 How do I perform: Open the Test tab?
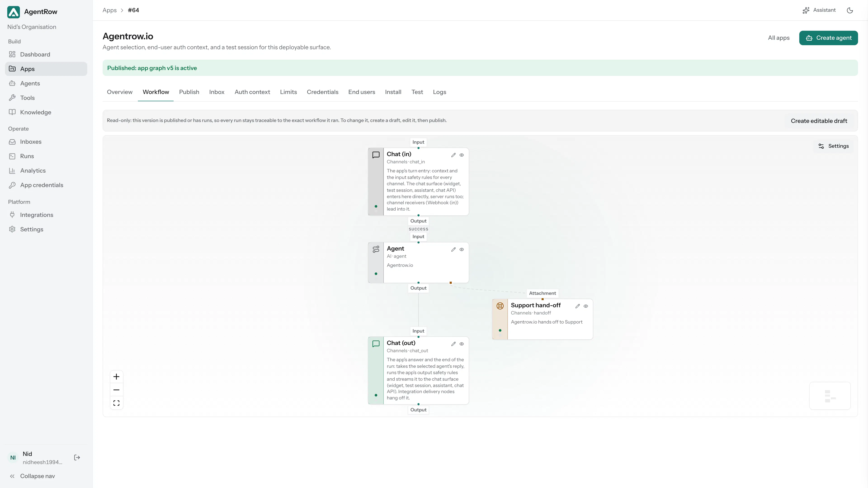click(417, 92)
